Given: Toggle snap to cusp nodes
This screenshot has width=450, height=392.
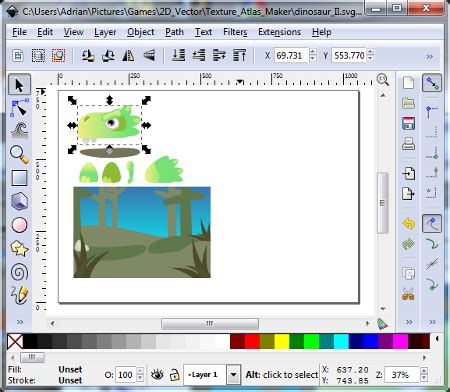Looking at the screenshot, I should pos(432,284).
